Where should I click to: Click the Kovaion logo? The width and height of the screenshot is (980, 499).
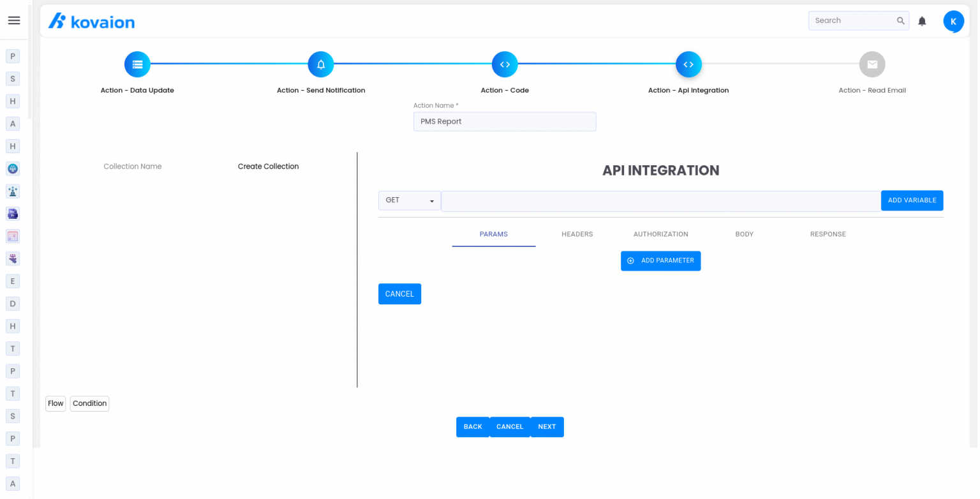(x=91, y=20)
